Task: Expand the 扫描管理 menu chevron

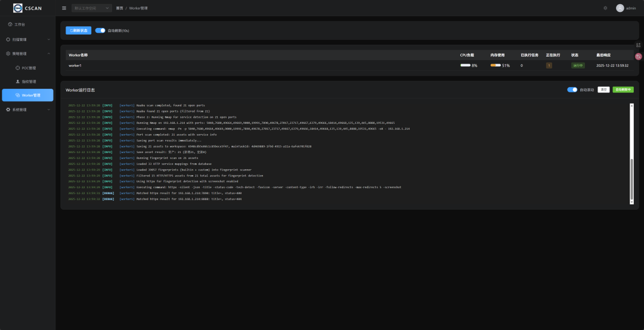Action: [49, 39]
